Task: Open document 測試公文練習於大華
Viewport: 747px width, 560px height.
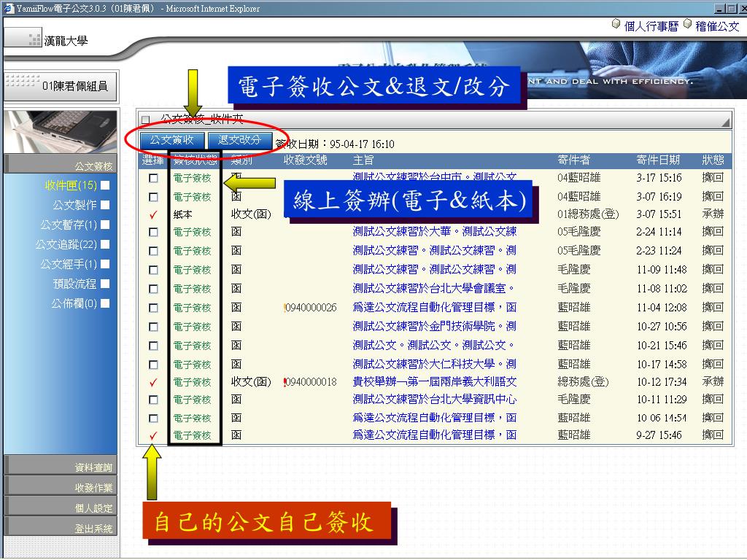Action: coord(435,231)
